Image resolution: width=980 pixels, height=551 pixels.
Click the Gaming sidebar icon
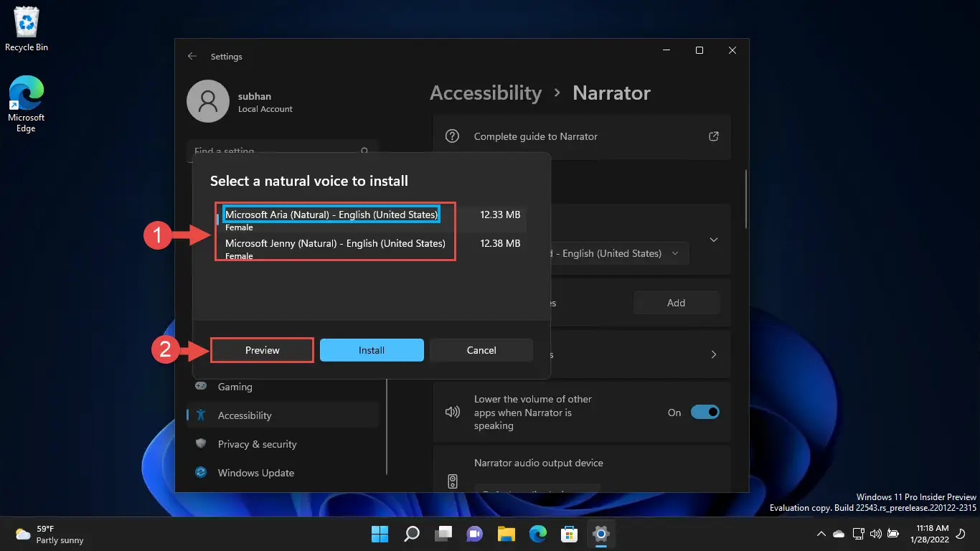click(202, 386)
